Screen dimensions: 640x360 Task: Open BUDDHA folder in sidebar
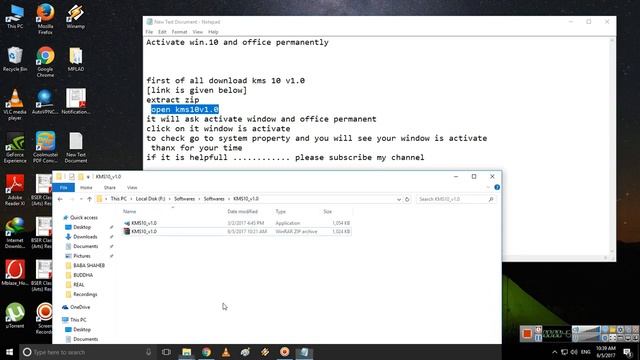coord(83,275)
